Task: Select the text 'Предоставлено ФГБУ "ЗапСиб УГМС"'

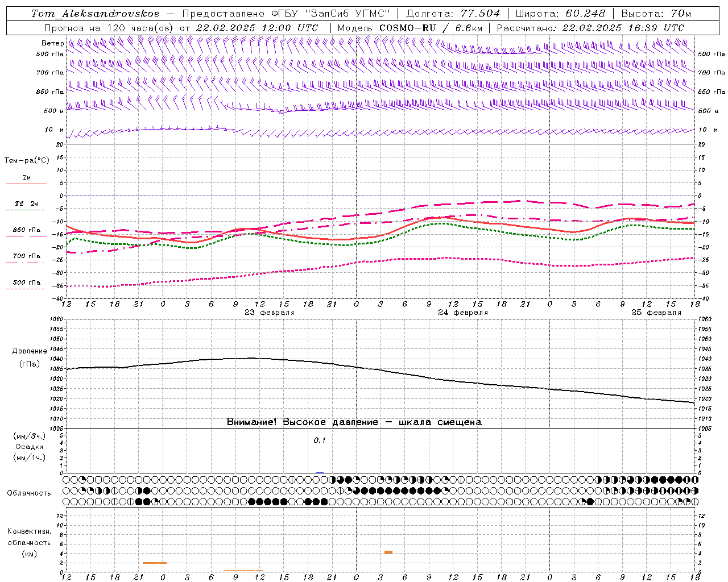Action: 286,14
